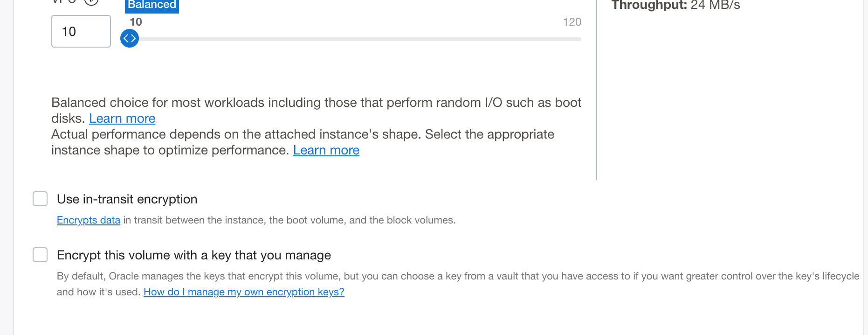Open 'How do I manage my own encryption keys?'
The height and width of the screenshot is (335, 868).
[x=244, y=292]
